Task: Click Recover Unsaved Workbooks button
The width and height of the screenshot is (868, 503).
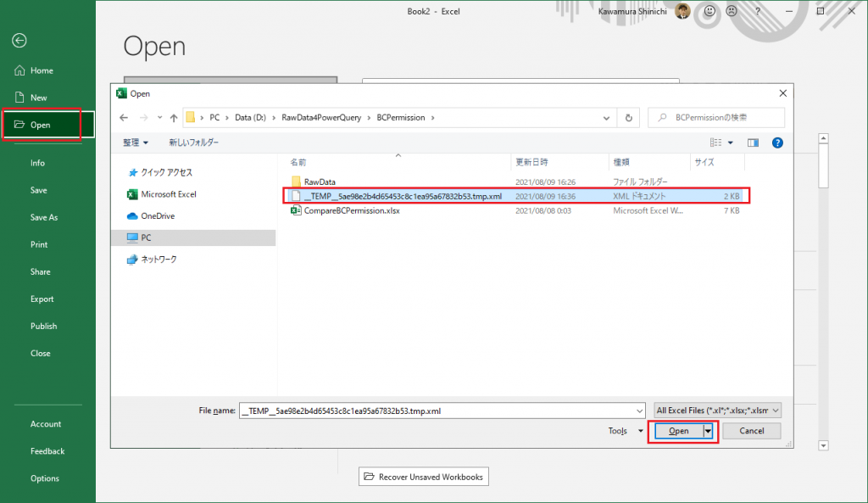Action: click(423, 477)
